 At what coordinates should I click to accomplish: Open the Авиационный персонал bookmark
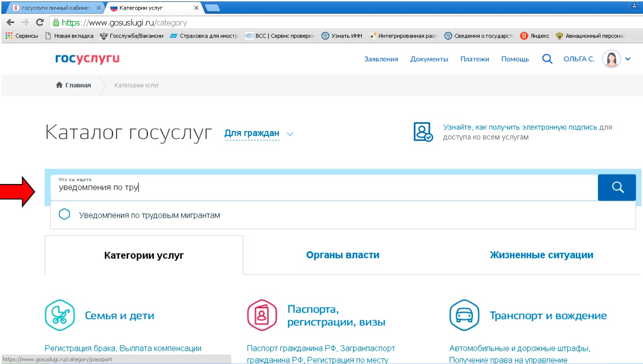590,36
